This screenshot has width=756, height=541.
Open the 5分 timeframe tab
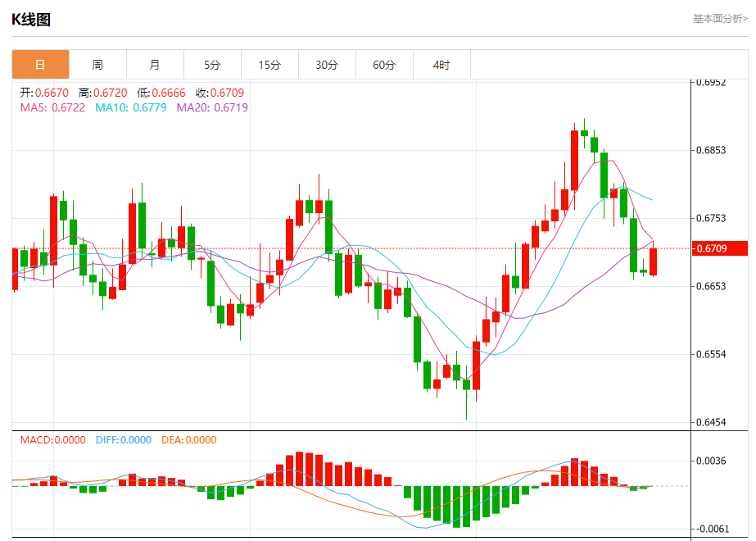212,65
